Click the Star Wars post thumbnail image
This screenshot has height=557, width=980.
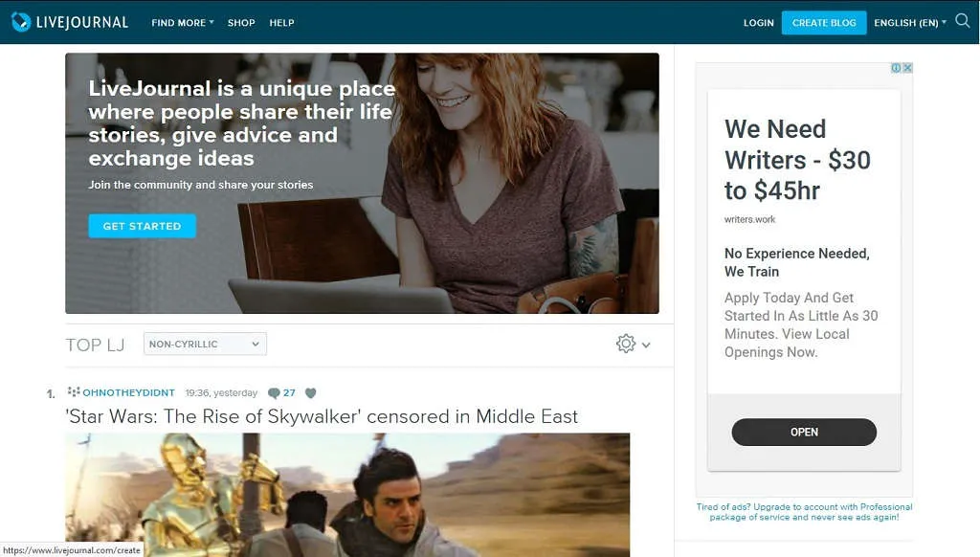(347, 495)
